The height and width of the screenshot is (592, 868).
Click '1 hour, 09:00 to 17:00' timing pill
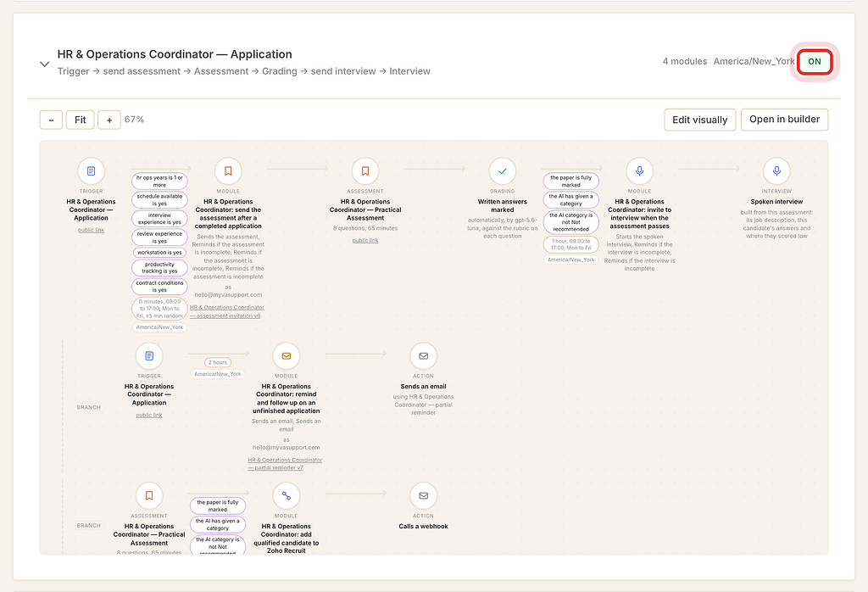[570, 244]
